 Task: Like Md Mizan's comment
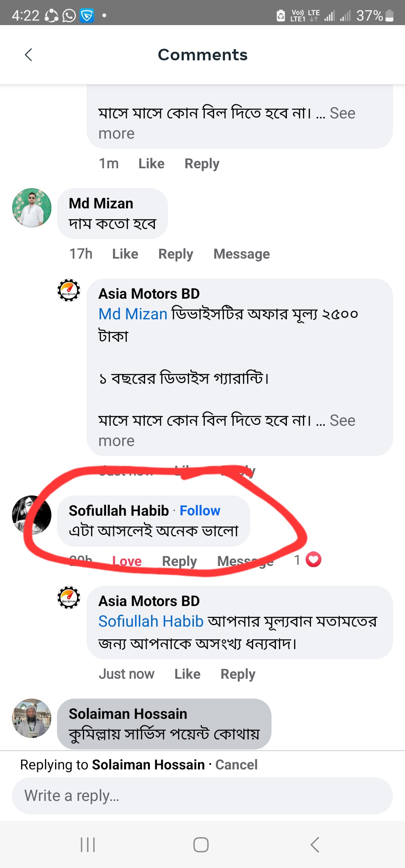(x=125, y=254)
